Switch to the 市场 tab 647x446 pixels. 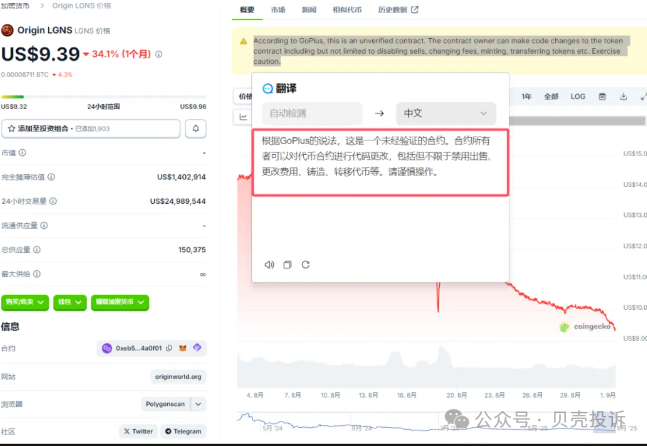[x=277, y=9]
